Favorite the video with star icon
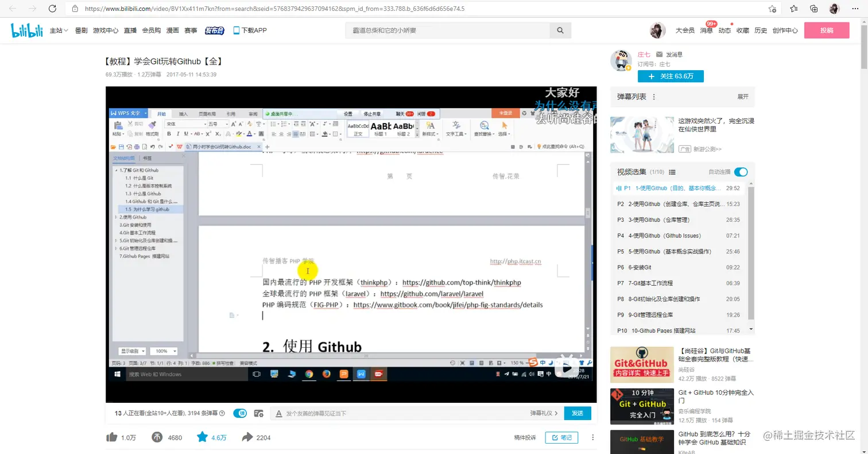This screenshot has width=868, height=454. pos(202,437)
